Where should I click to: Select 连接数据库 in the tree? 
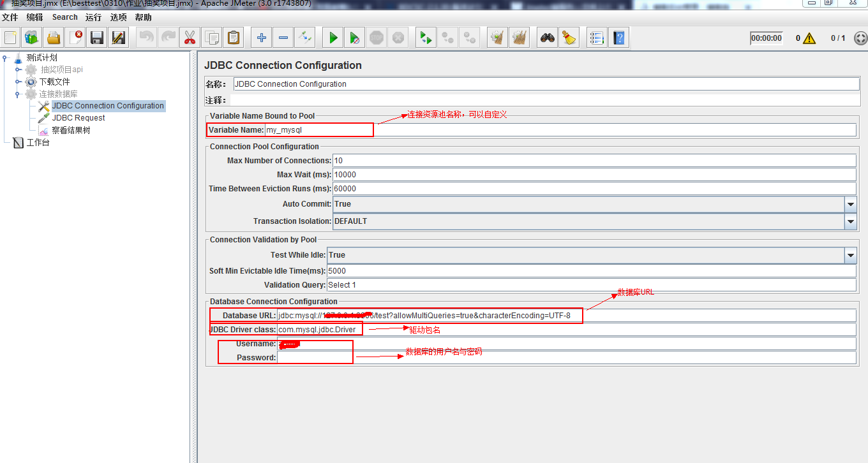tap(58, 94)
